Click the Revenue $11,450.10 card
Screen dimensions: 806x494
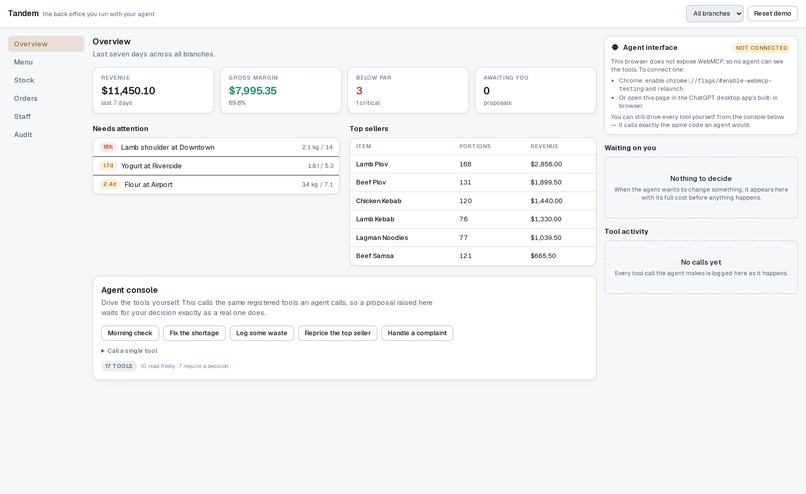(x=153, y=90)
